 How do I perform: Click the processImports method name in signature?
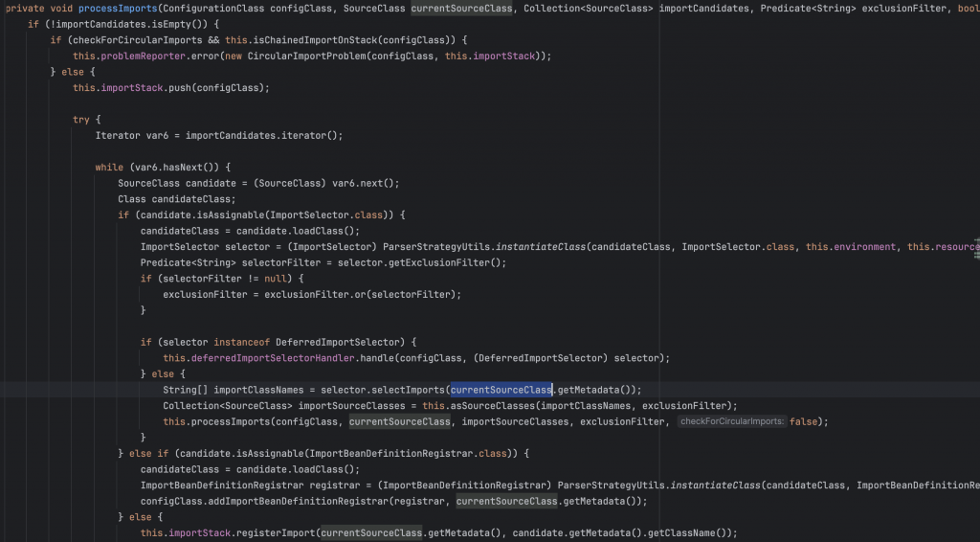pyautogui.click(x=113, y=9)
